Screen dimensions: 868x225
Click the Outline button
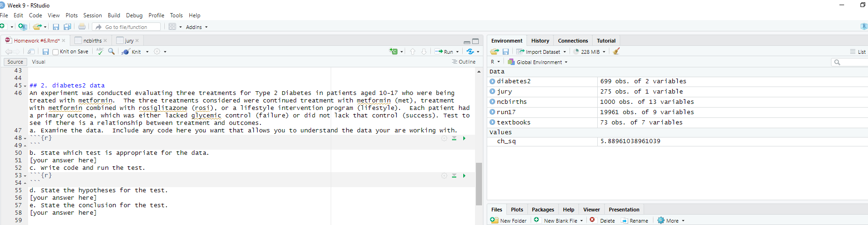[x=464, y=62]
